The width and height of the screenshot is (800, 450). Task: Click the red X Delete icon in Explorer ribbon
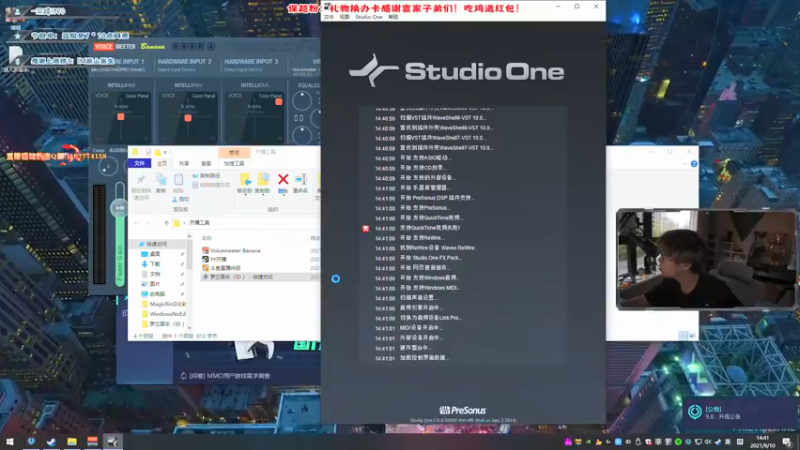coord(283,179)
